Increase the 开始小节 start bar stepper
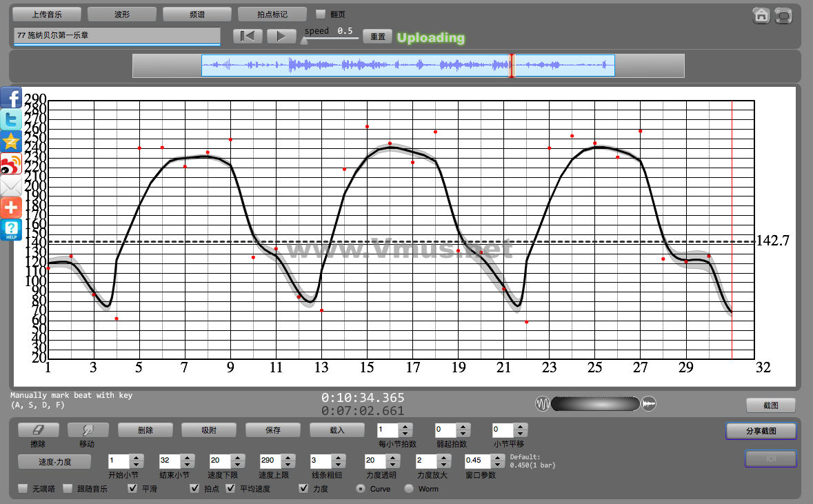The image size is (813, 504). click(x=137, y=457)
